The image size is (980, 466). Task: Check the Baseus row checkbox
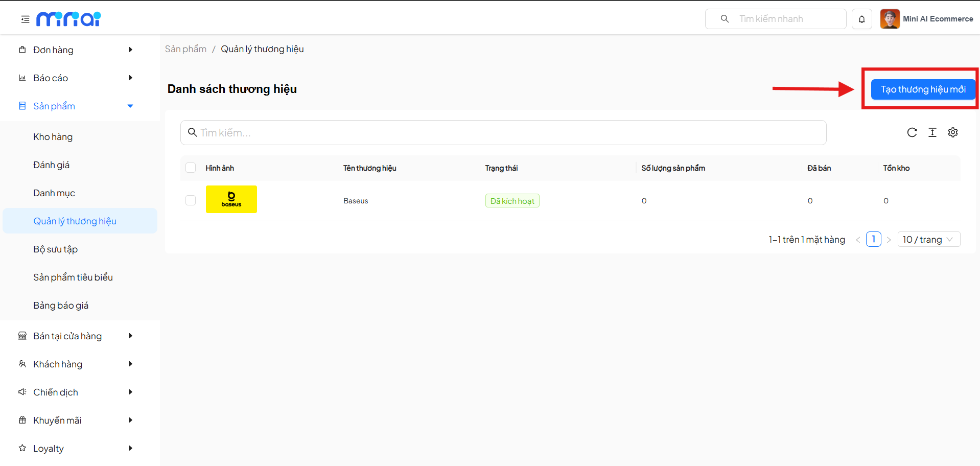(x=191, y=200)
